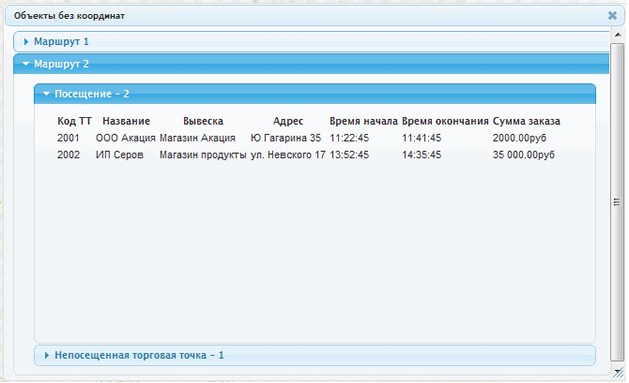
Task: Click end time 14:35:45
Action: (x=422, y=155)
